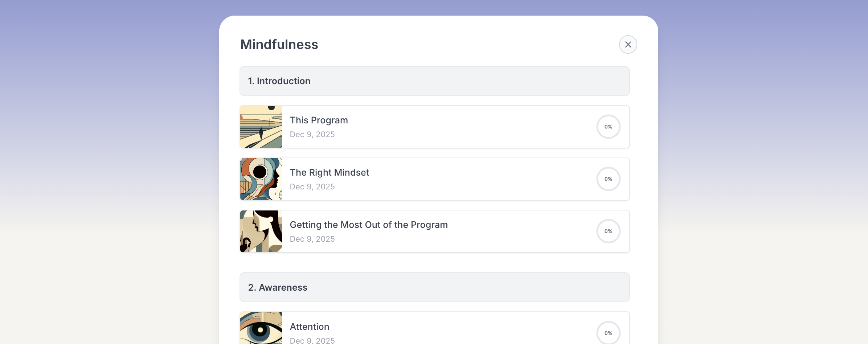This screenshot has height=344, width=868.
Task: Select the This Program date Dec 9, 2025
Action: click(312, 134)
